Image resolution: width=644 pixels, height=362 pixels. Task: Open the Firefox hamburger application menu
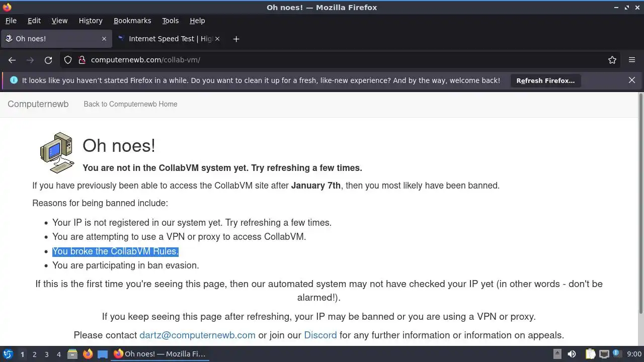click(632, 60)
